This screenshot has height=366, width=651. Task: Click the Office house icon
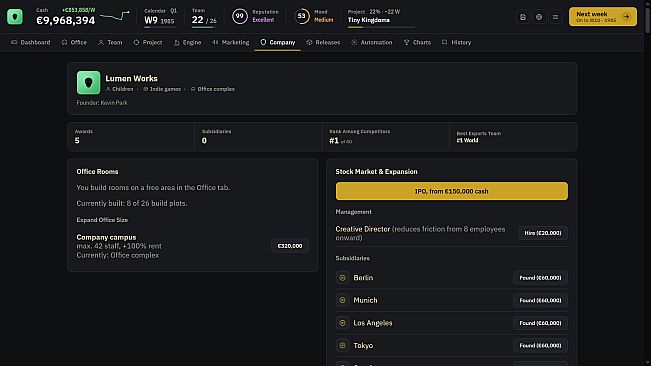(x=64, y=42)
